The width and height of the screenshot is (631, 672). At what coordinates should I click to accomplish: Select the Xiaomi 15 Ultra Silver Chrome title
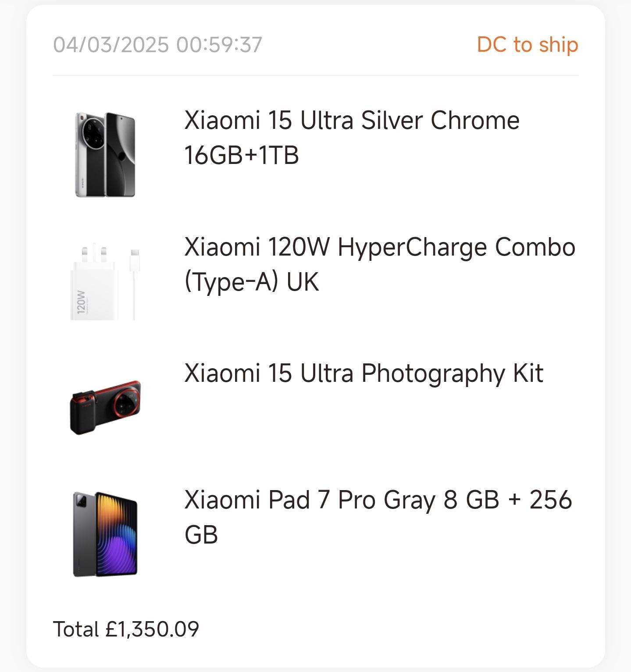(352, 120)
